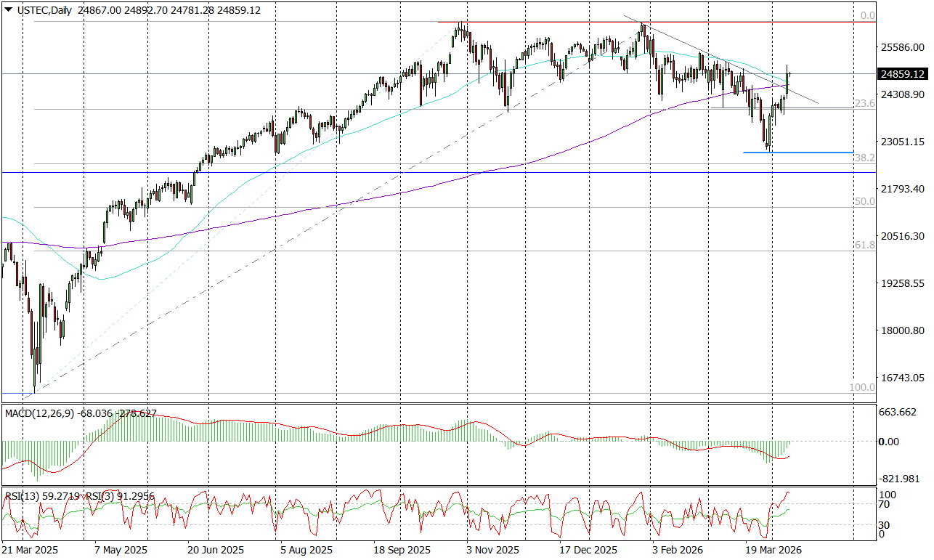Click the MACD 663.662 scale value
Screen dimensions: 934x560
[899, 413]
